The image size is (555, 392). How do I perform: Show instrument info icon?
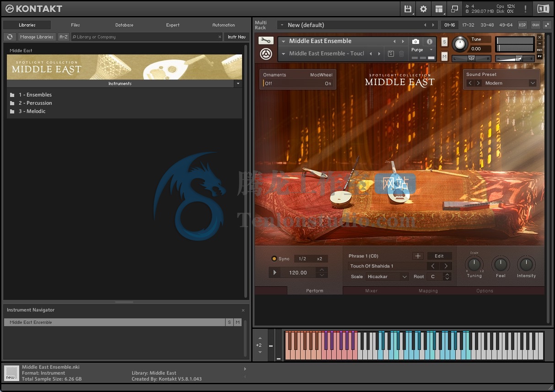pos(429,41)
